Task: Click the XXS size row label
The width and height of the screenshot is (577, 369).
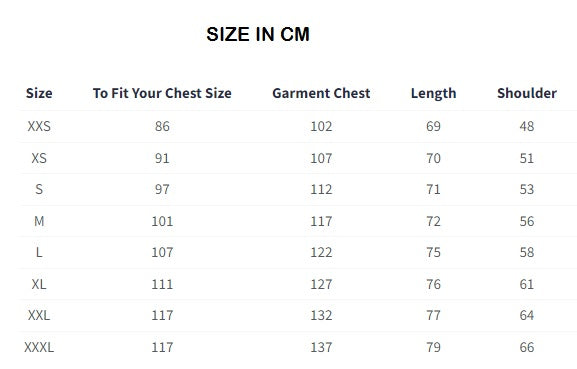Action: click(x=39, y=126)
